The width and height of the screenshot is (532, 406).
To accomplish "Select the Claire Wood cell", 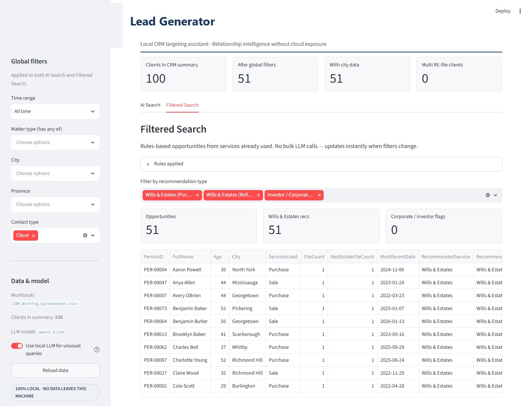I will [x=190, y=373].
